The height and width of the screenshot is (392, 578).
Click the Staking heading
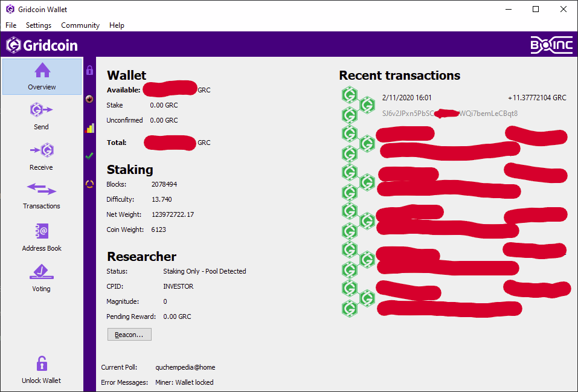[x=130, y=170]
